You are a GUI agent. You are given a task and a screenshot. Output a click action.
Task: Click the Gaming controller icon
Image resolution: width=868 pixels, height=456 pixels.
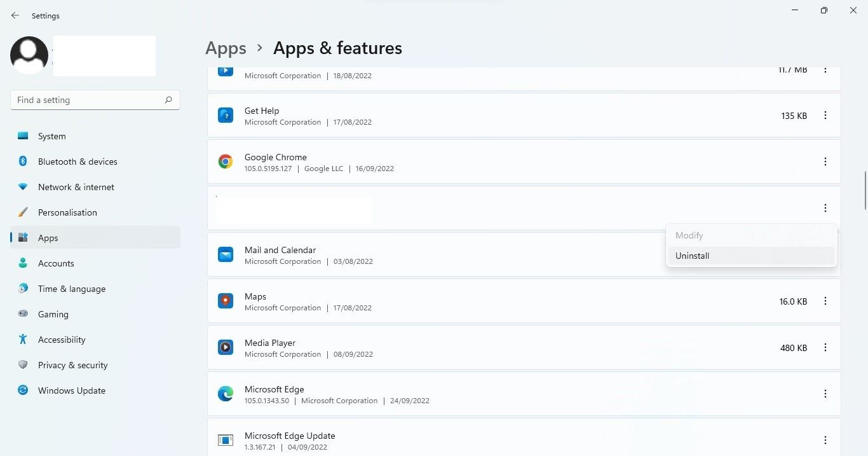pyautogui.click(x=23, y=314)
